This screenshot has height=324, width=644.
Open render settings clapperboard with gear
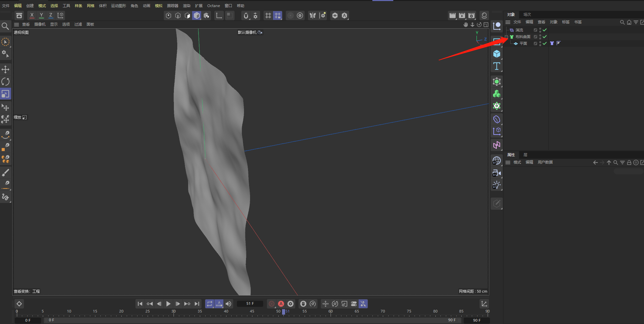click(471, 16)
